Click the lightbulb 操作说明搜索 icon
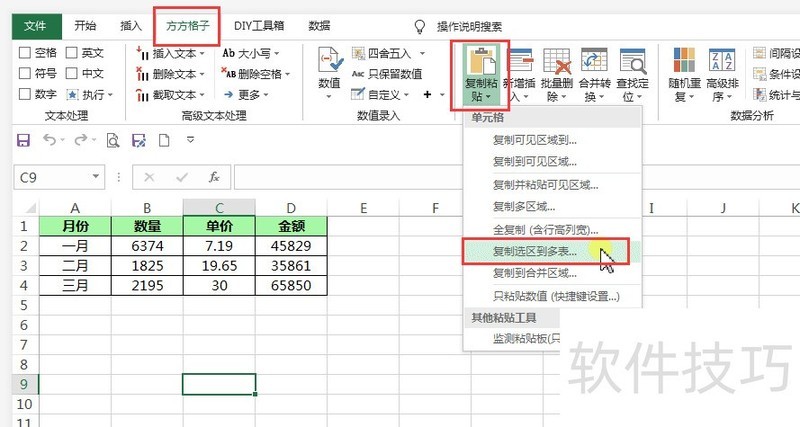 [419, 27]
